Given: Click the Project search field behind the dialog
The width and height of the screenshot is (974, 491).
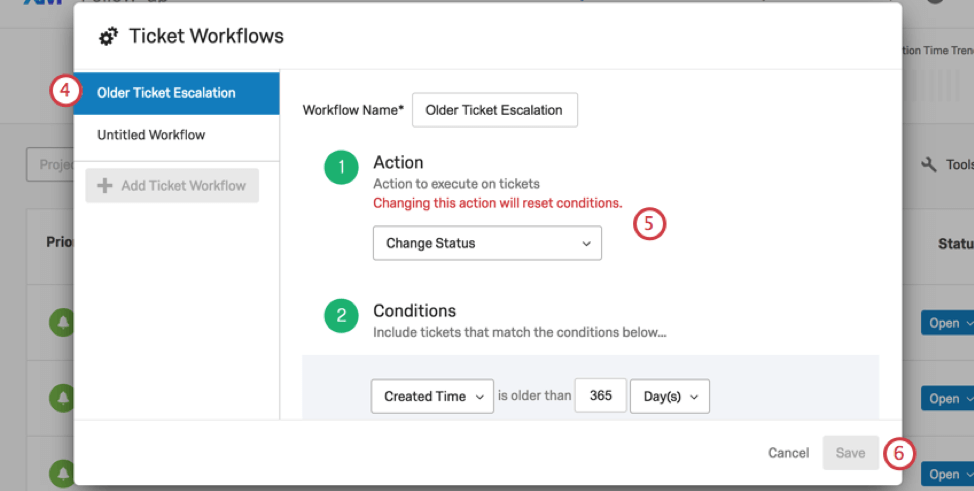Looking at the screenshot, I should (50, 165).
